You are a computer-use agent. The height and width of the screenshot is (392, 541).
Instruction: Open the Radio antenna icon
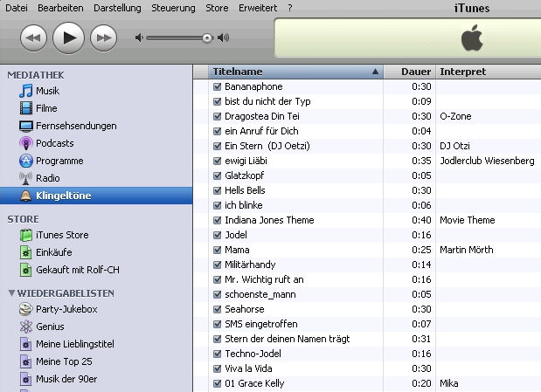coord(26,178)
